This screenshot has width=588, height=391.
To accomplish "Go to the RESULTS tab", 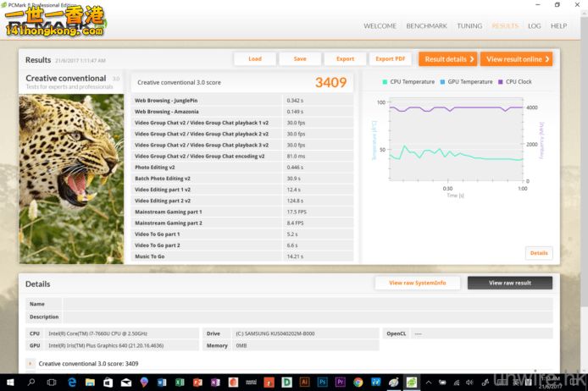I will point(505,26).
